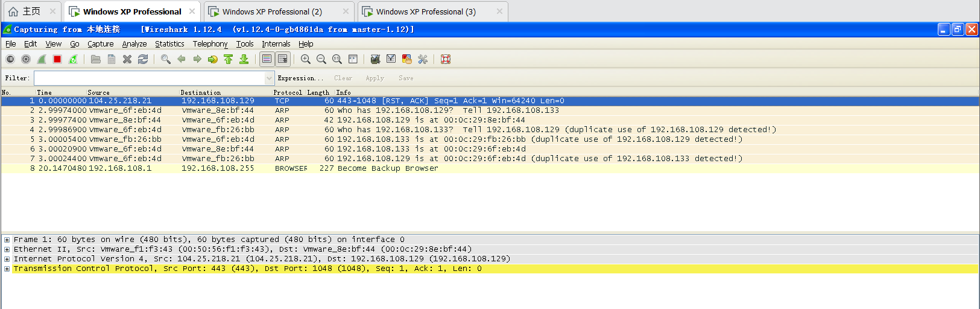Open the Go menu

pos(75,43)
